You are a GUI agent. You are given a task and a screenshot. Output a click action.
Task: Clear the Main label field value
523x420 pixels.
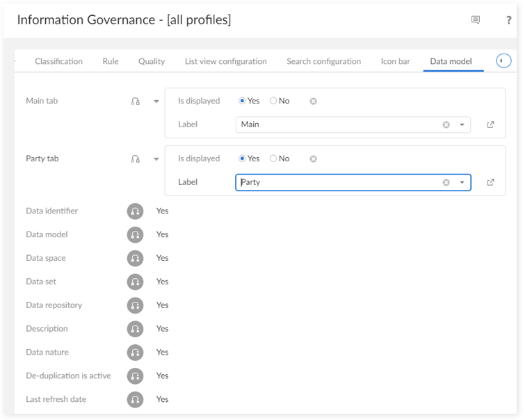446,125
